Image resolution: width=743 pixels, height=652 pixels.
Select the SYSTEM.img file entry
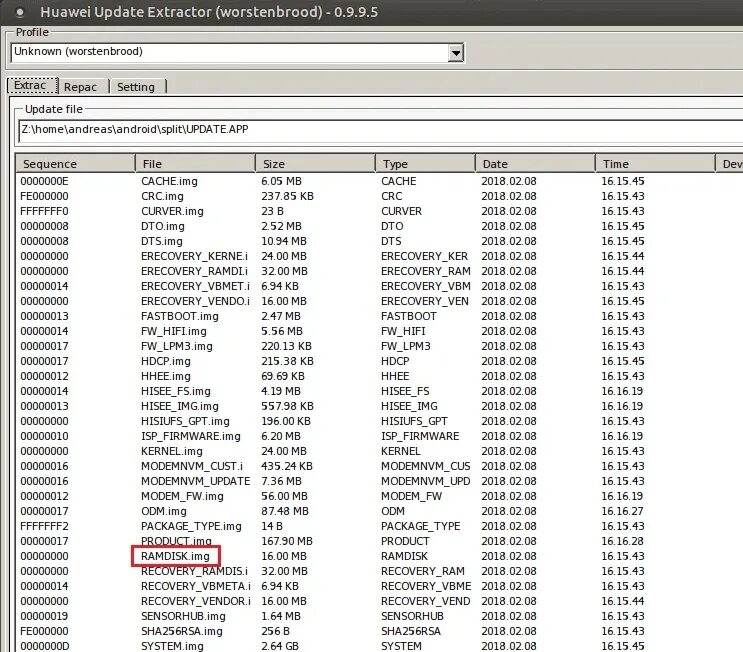(172, 646)
